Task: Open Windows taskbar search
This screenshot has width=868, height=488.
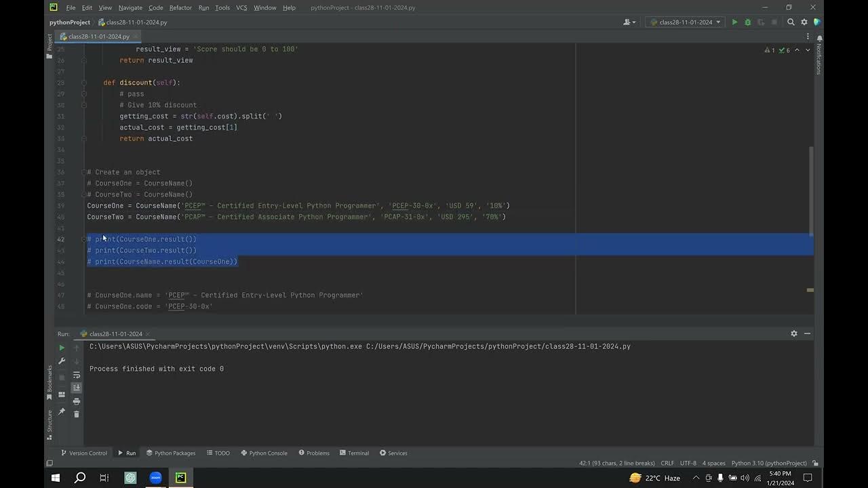Action: point(80,478)
